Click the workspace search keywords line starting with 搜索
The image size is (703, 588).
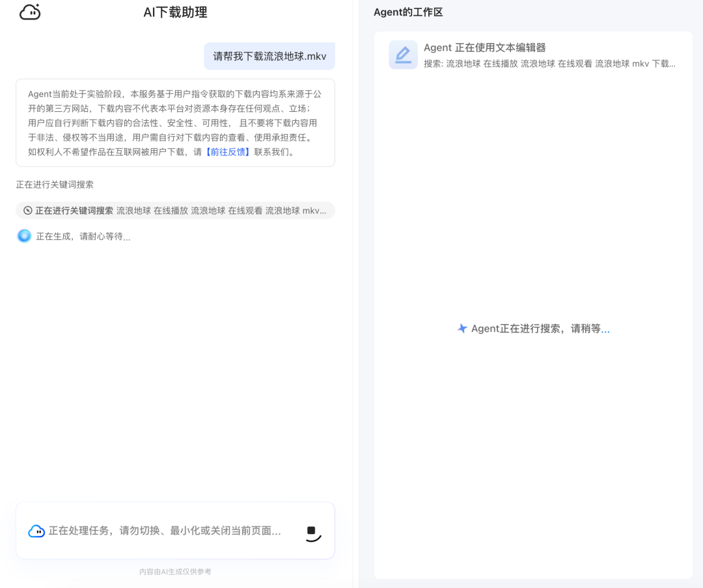[x=549, y=64]
